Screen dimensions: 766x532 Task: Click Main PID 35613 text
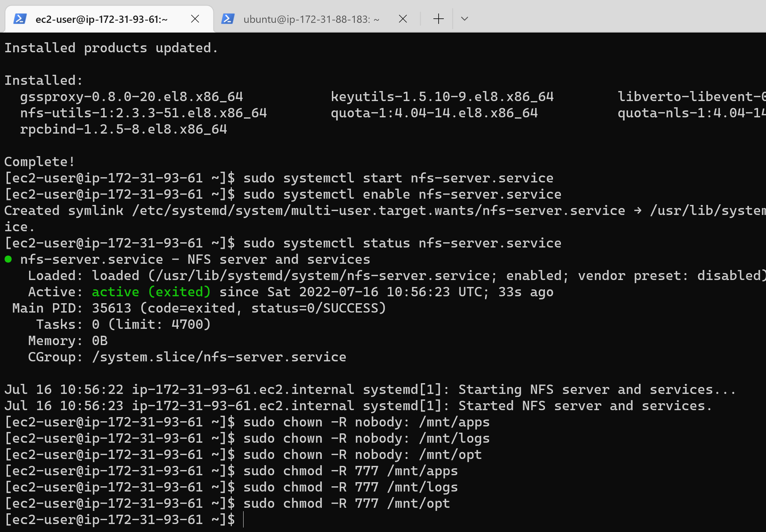click(x=111, y=308)
